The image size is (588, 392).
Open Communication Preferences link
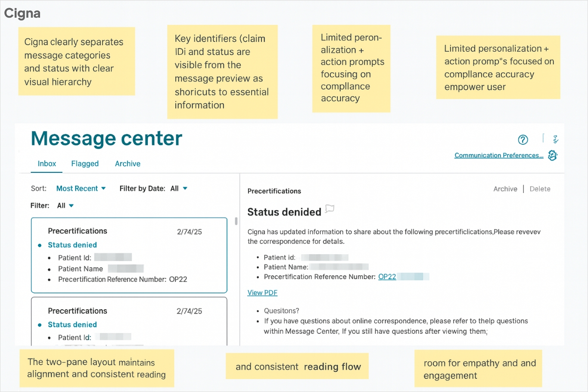(x=498, y=156)
